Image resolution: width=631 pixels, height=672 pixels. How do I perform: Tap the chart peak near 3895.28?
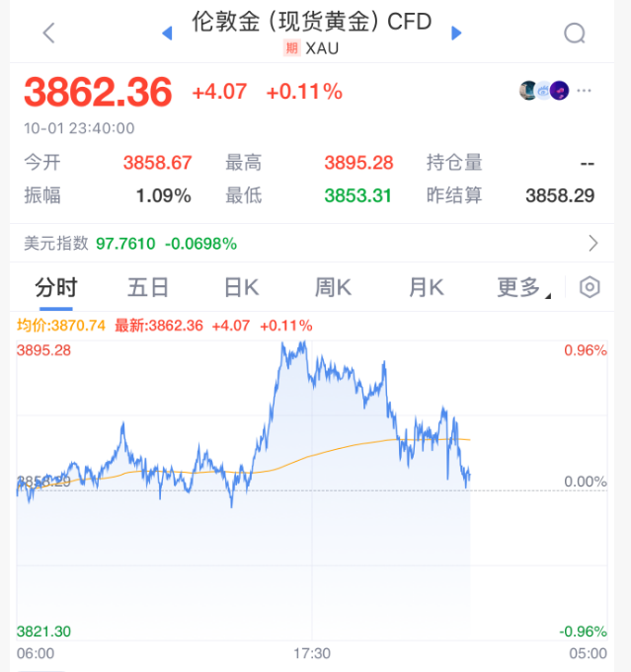pyautogui.click(x=300, y=343)
